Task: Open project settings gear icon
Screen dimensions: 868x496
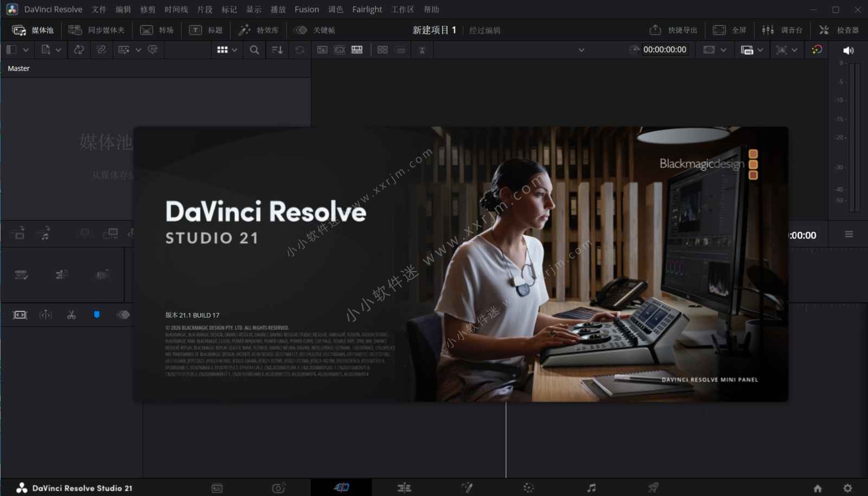Action: (x=847, y=488)
